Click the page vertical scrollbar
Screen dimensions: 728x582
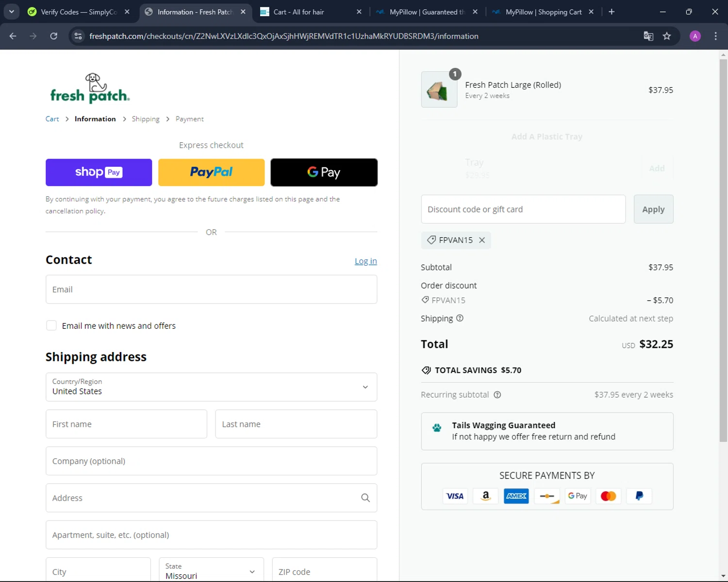pyautogui.click(x=723, y=250)
